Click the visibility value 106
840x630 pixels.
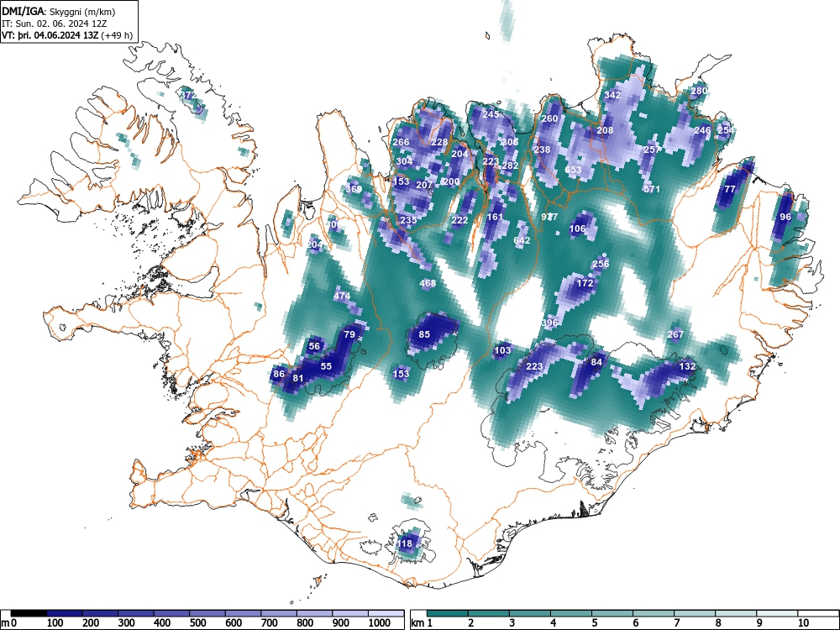click(578, 228)
